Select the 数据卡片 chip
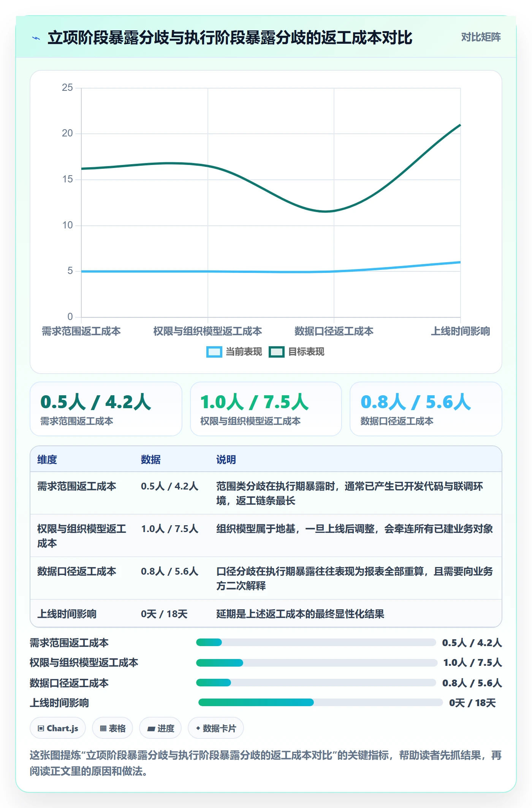Image resolution: width=532 pixels, height=808 pixels. click(x=216, y=728)
